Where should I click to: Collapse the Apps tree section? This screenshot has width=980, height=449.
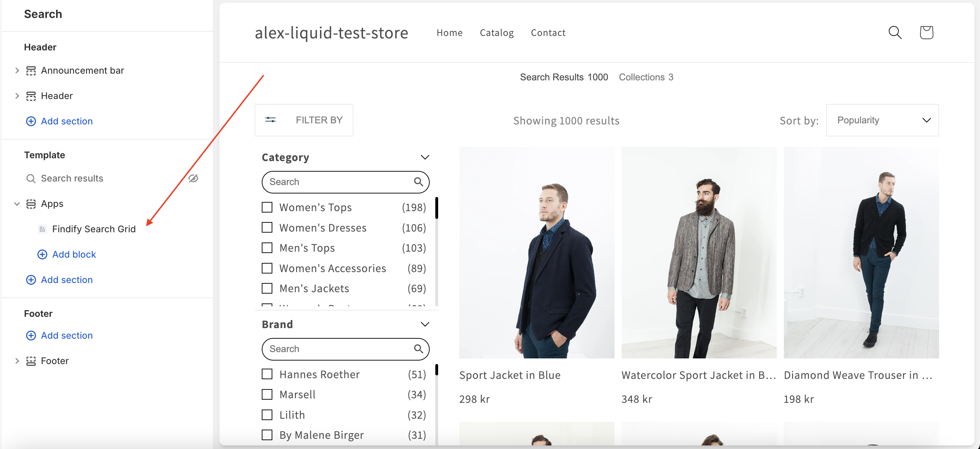[17, 204]
